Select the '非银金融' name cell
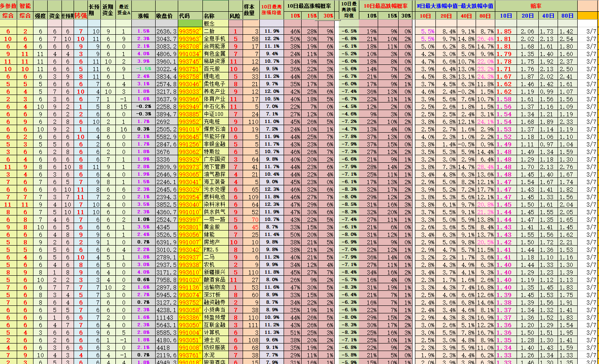The height and width of the screenshot is (364, 599). pyautogui.click(x=215, y=144)
